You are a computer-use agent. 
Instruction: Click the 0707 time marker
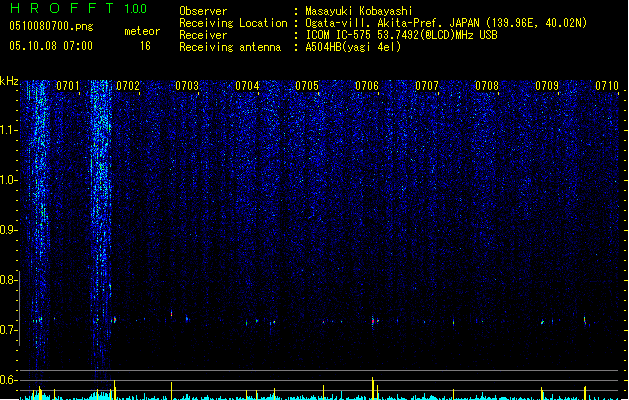tap(427, 86)
